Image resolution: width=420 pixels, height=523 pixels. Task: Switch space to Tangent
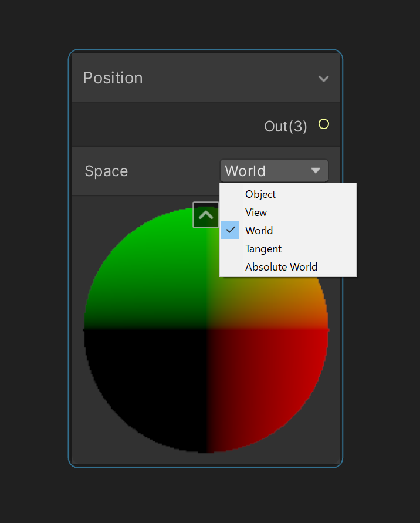coord(288,248)
